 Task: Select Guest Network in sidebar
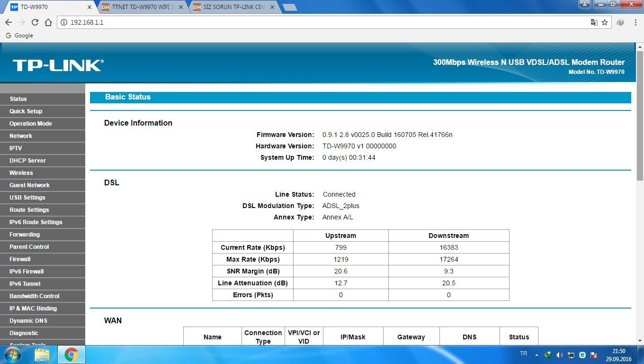click(43, 185)
